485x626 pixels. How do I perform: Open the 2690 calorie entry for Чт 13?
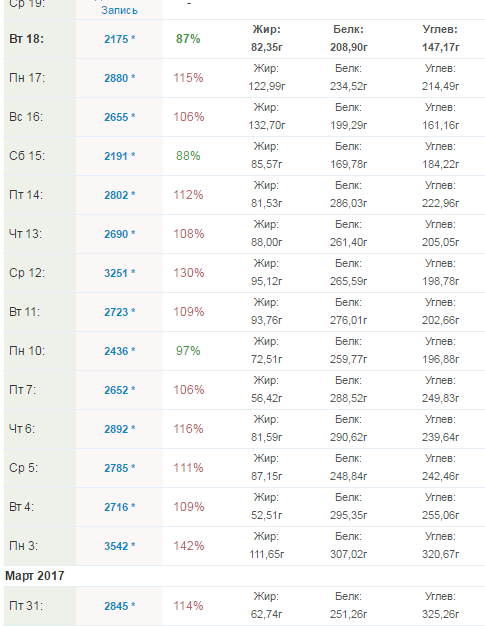coord(116,234)
